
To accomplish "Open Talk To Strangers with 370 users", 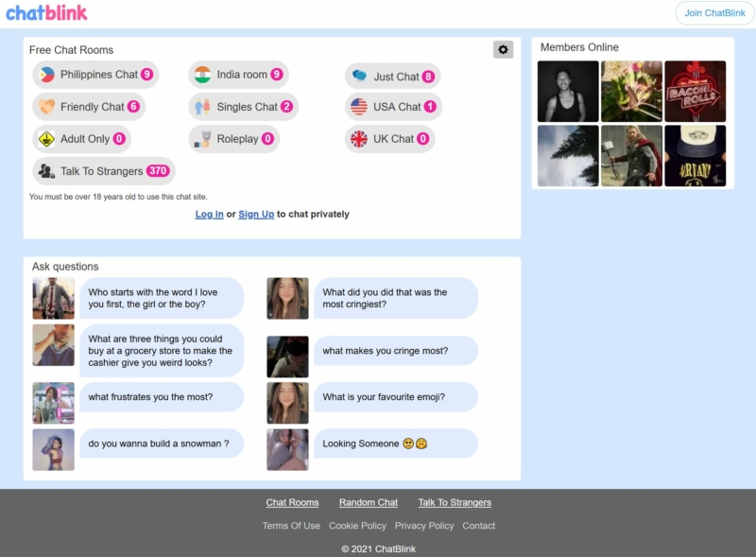I will click(104, 171).
